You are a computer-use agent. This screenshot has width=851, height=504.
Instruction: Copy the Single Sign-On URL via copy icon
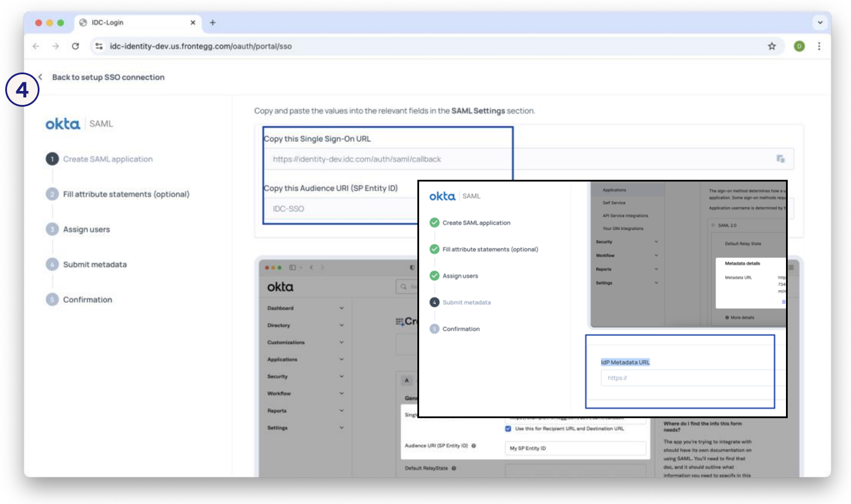coord(780,159)
